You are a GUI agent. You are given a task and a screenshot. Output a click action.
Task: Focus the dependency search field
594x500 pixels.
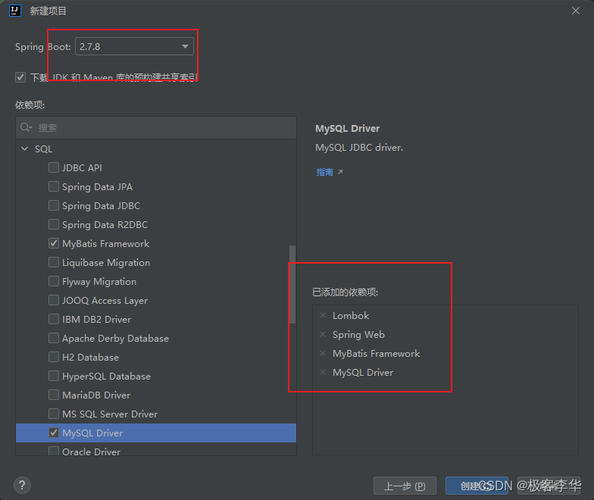[x=156, y=128]
